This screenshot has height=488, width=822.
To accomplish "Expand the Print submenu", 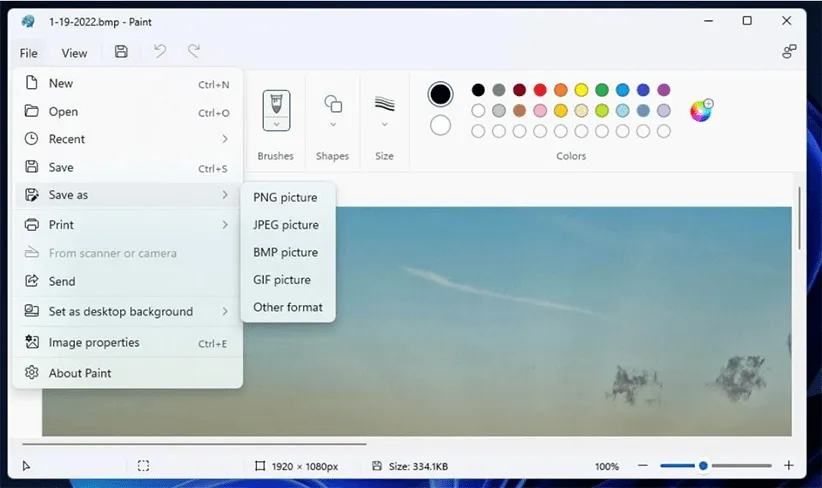I will [127, 225].
